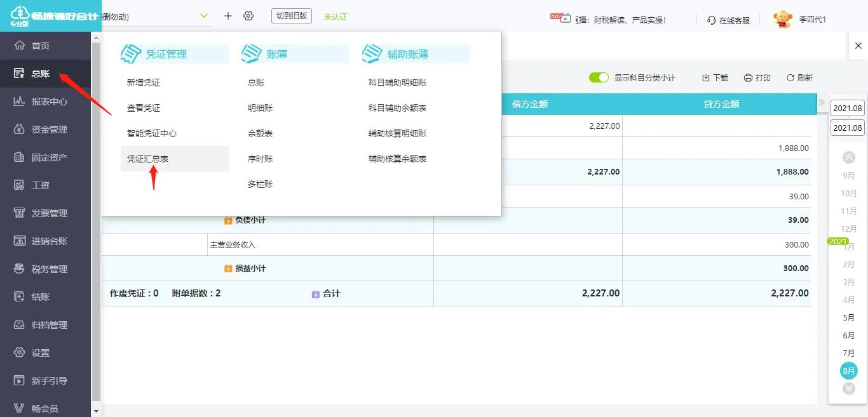This screenshot has height=417, width=868.
Task: Click the 归档管理 icon in the sidebar
Action: coord(19,325)
